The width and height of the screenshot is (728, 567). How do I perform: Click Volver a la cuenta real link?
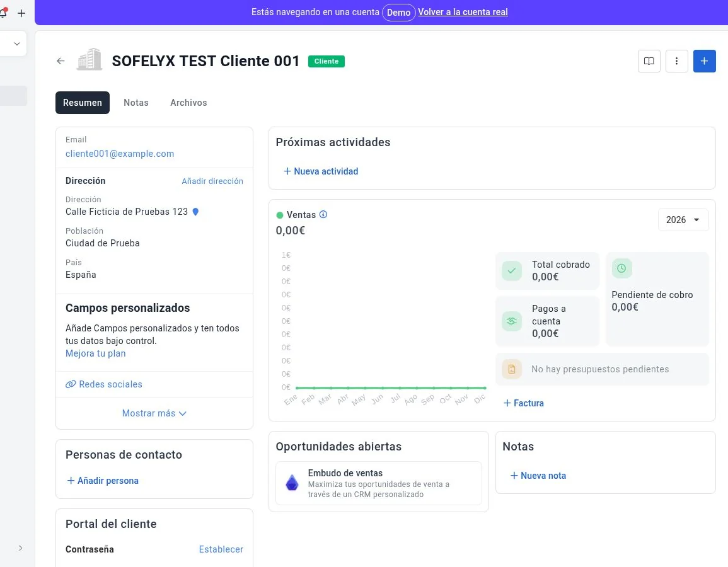(x=463, y=12)
